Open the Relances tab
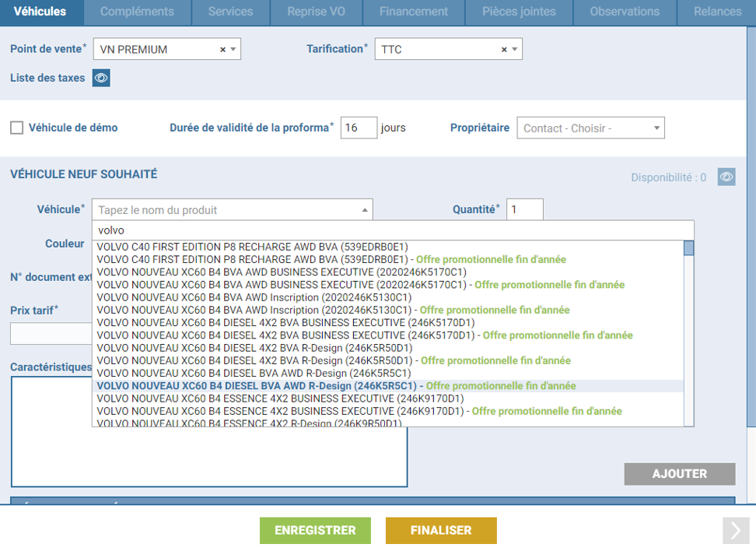This screenshot has height=551, width=756. coord(717,12)
